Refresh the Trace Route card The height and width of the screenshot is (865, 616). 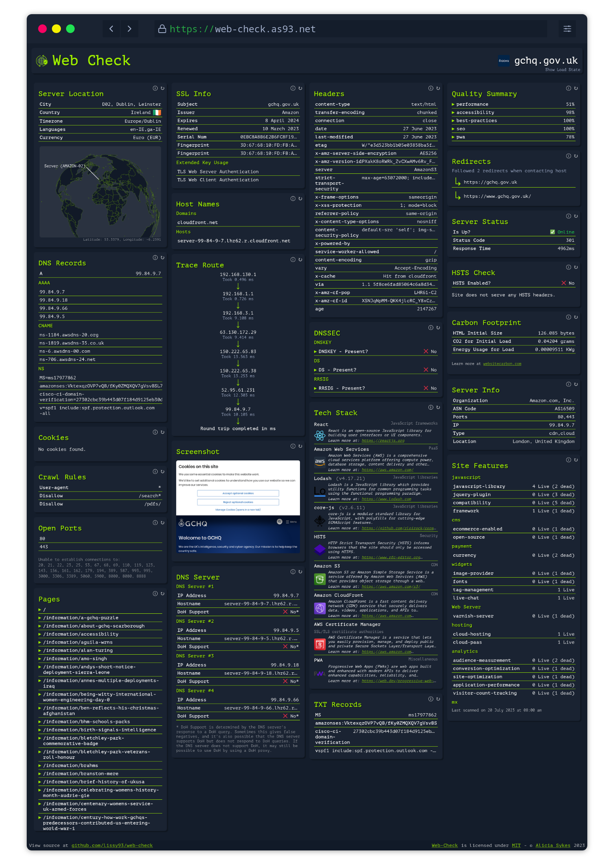(x=300, y=259)
